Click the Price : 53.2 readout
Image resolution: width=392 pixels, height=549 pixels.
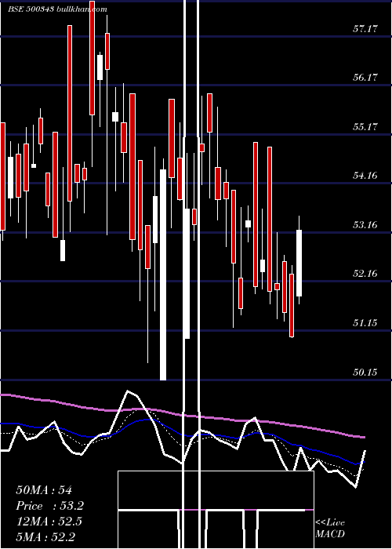pos(50,506)
